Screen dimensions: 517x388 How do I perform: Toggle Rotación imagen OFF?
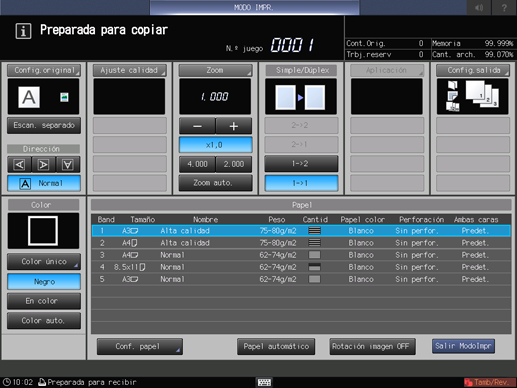(372, 347)
